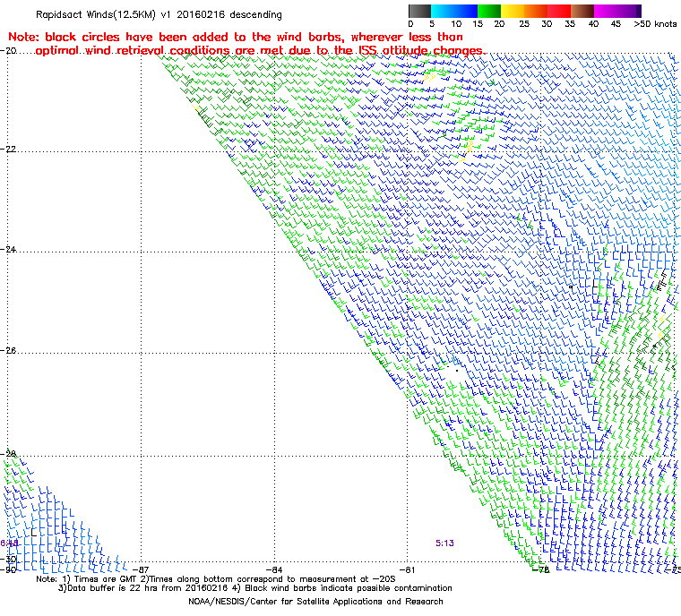The image size is (681, 616).
Task: Click the '-28' latitude axis label
Action: 8,454
